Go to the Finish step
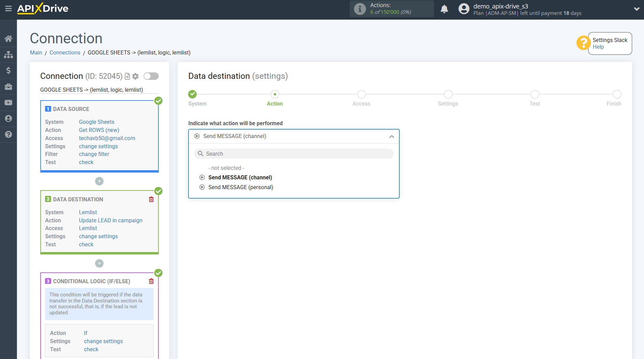The height and width of the screenshot is (359, 644). click(617, 94)
